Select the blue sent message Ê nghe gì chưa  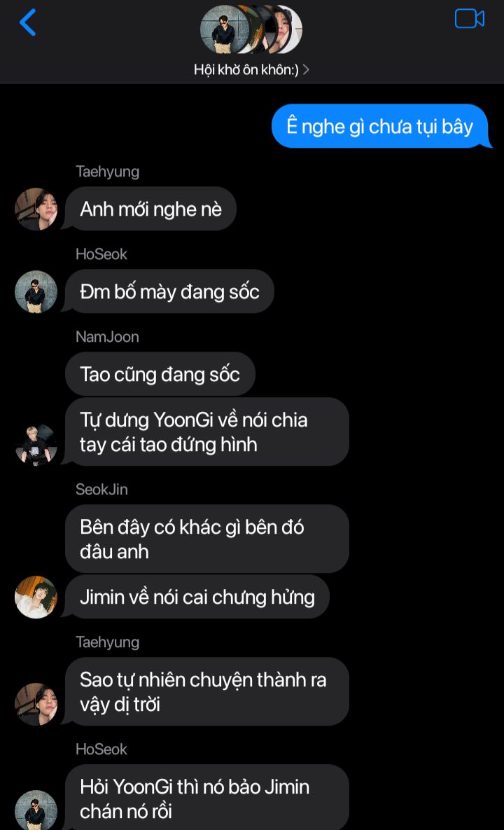click(380, 126)
